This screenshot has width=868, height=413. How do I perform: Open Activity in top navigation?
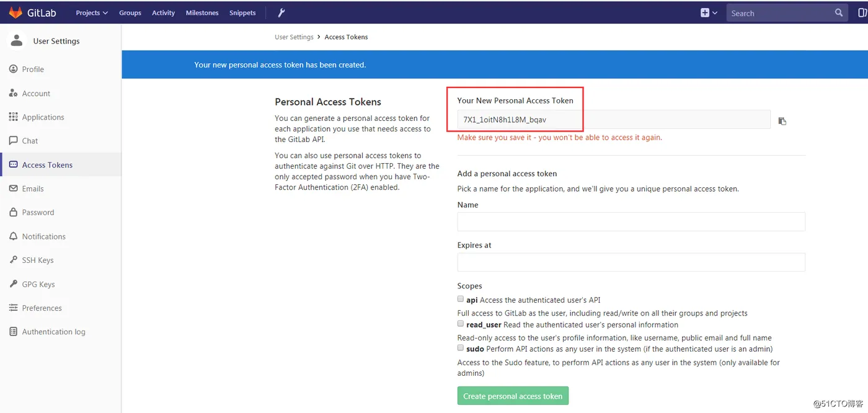pyautogui.click(x=164, y=12)
